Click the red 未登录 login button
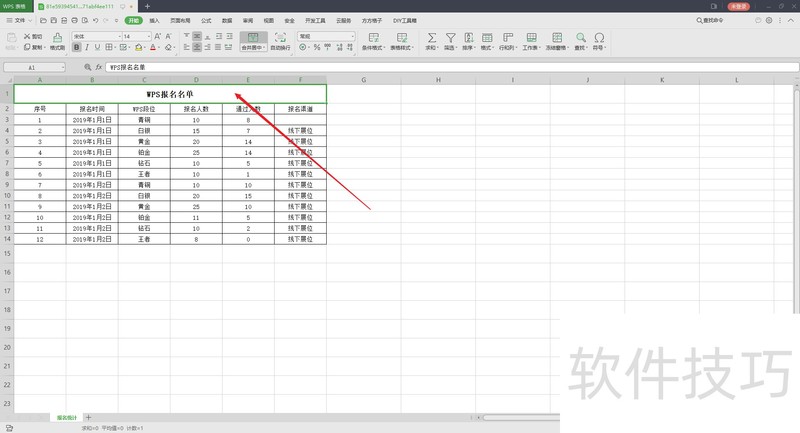The width and height of the screenshot is (800, 433). click(x=738, y=6)
